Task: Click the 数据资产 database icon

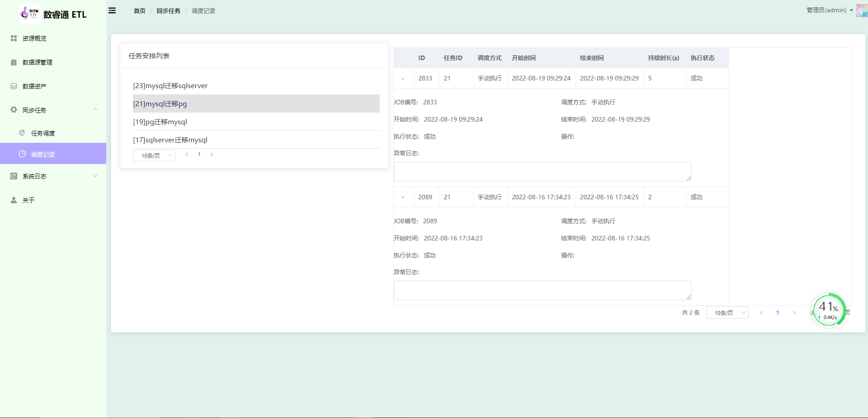Action: [14, 86]
